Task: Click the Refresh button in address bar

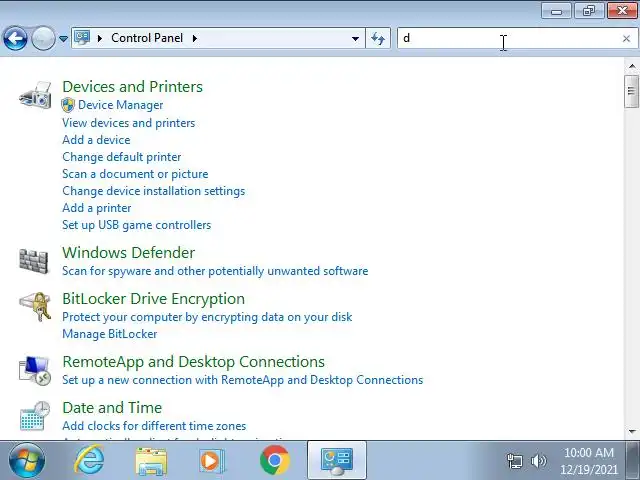Action: point(378,38)
